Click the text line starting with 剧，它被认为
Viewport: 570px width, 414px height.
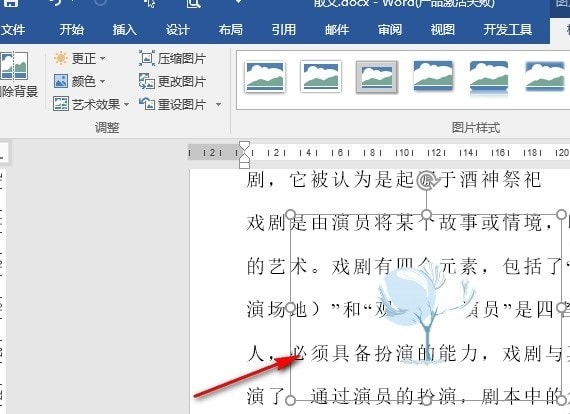(394, 180)
